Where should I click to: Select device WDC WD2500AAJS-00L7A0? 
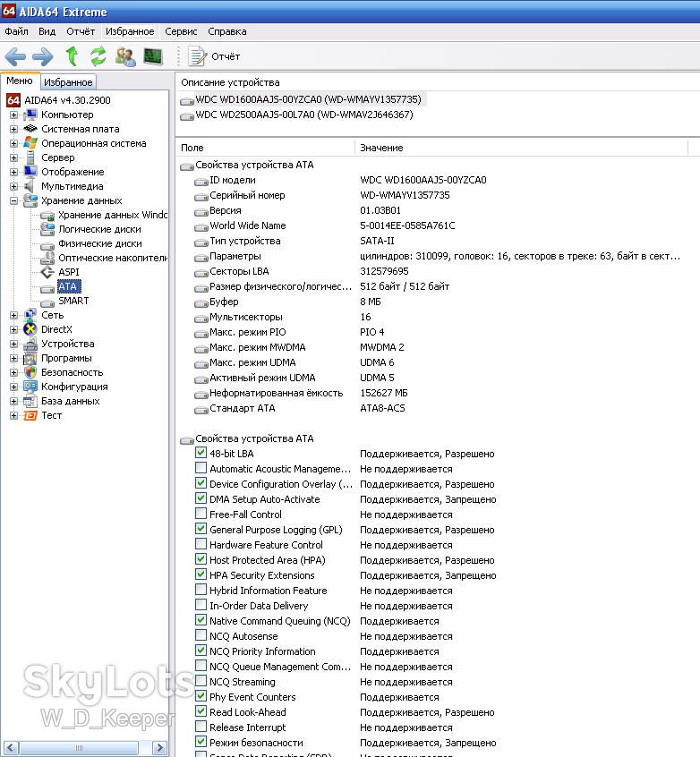303,115
